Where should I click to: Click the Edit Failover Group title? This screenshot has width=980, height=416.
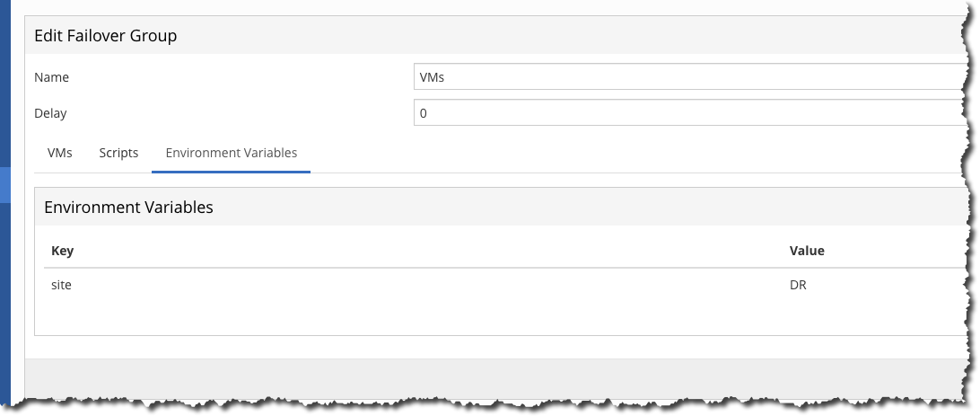(x=105, y=36)
